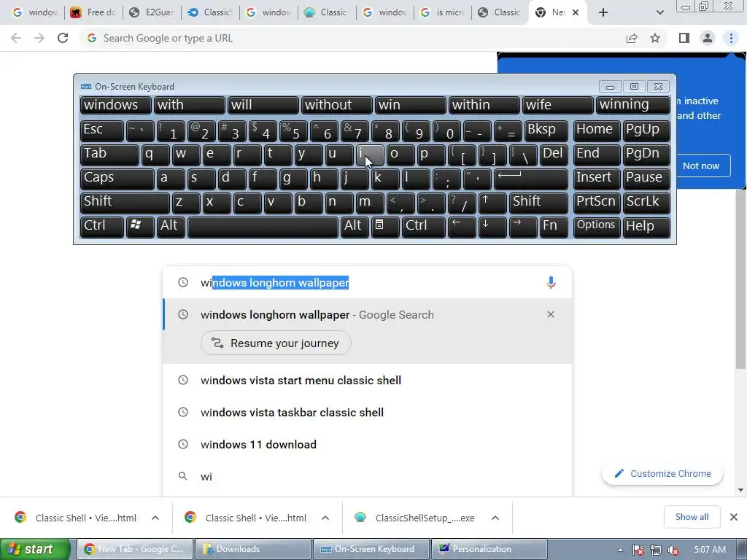Open the Windows start button

(x=35, y=549)
